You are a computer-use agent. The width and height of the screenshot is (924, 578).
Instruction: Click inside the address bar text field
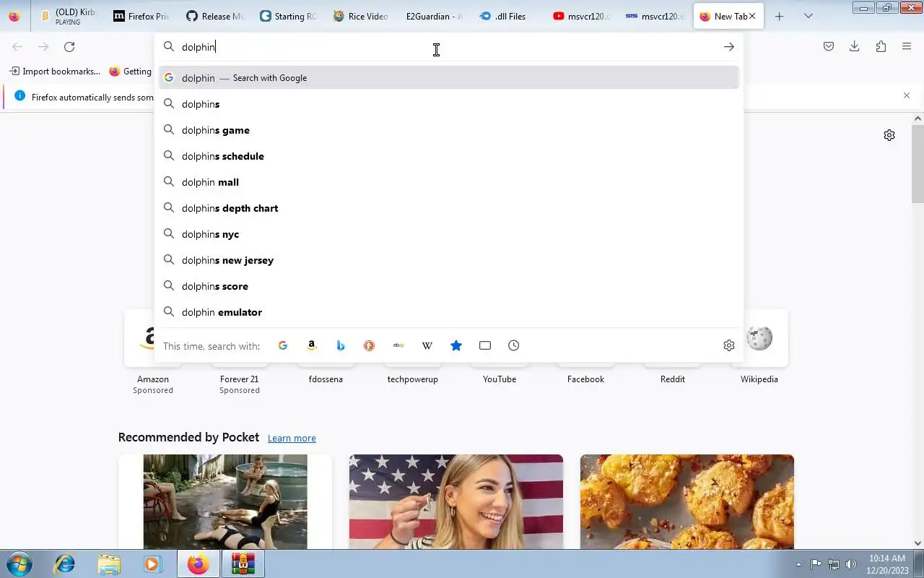[448, 47]
